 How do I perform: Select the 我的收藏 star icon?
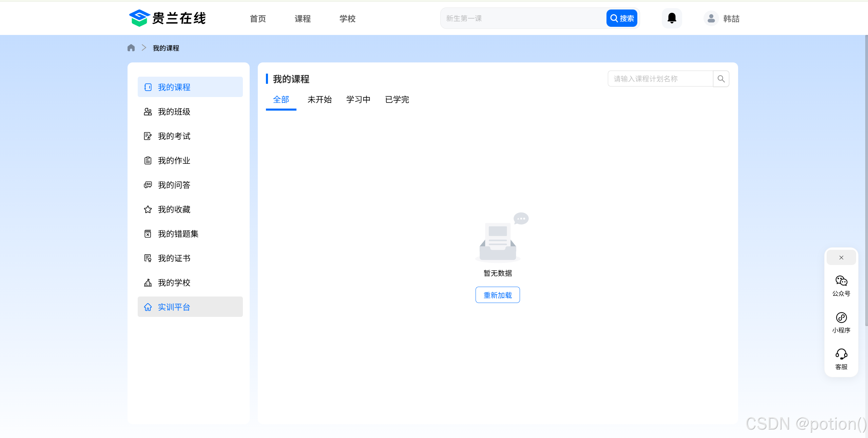click(148, 209)
